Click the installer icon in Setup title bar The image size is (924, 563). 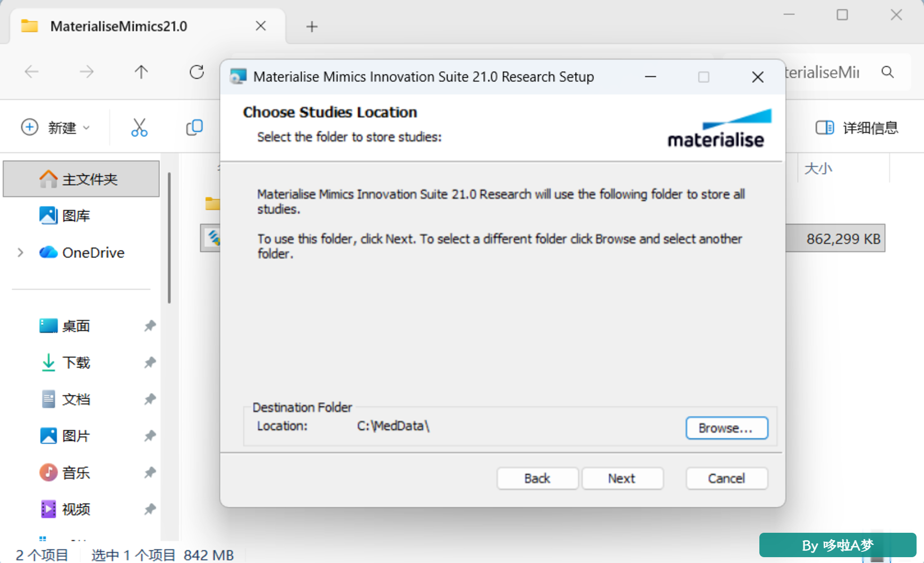tap(238, 76)
